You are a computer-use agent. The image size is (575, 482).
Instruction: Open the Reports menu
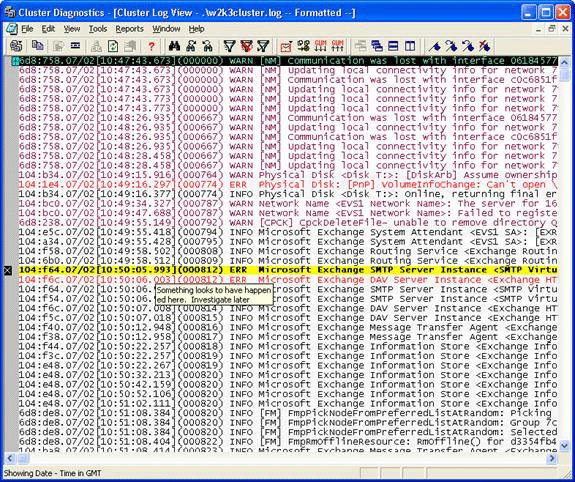tap(129, 29)
